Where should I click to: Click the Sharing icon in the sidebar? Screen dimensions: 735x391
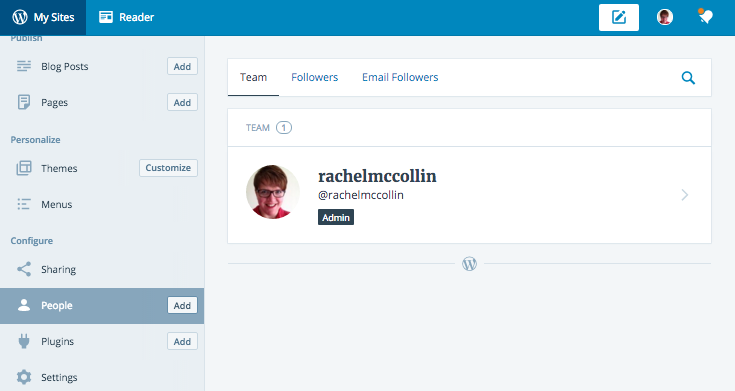pos(24,269)
